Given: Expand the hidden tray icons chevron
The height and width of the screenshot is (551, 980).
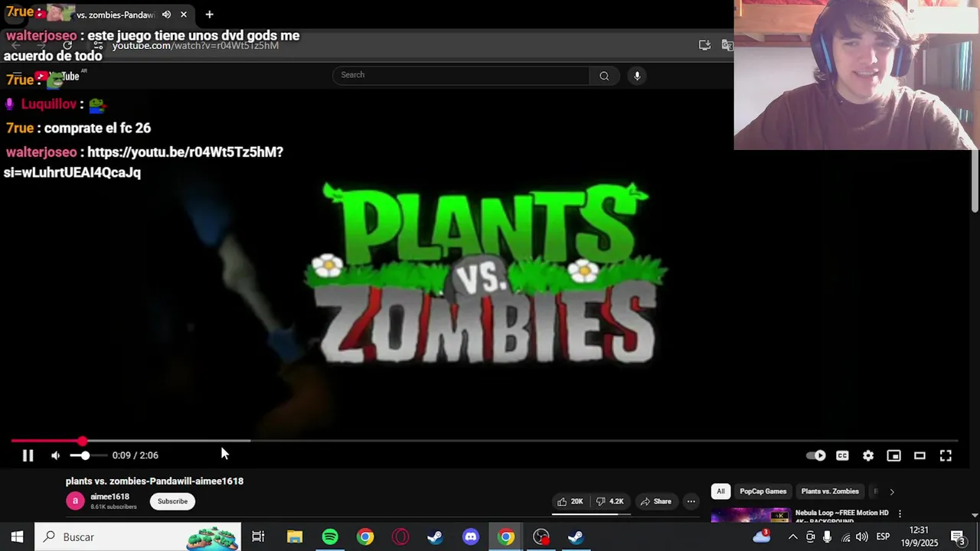Looking at the screenshot, I should click(x=792, y=537).
